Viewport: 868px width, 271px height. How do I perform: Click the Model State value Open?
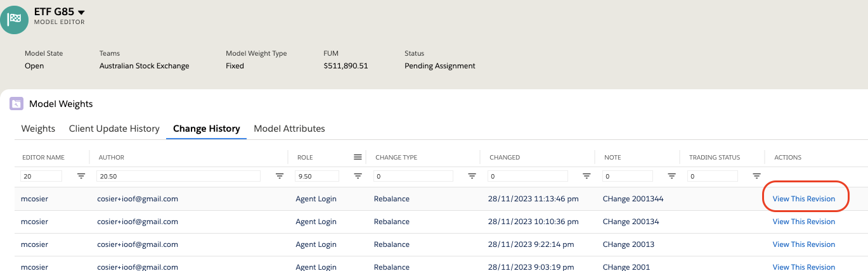click(34, 66)
